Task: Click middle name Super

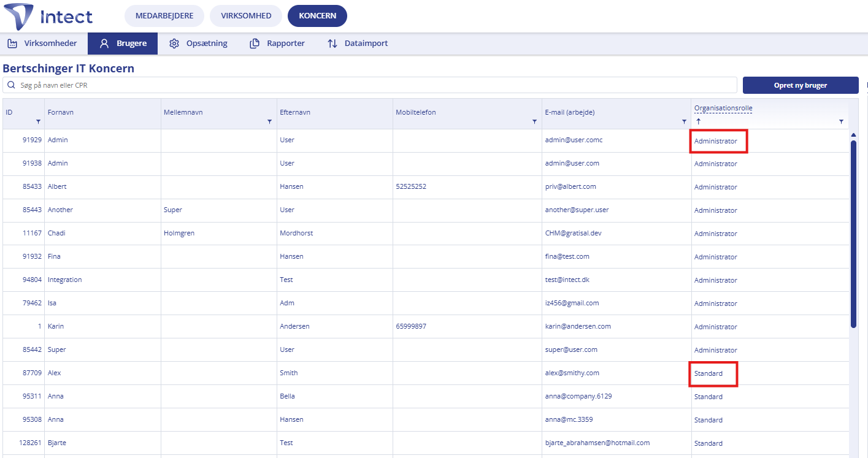Action: click(x=173, y=210)
